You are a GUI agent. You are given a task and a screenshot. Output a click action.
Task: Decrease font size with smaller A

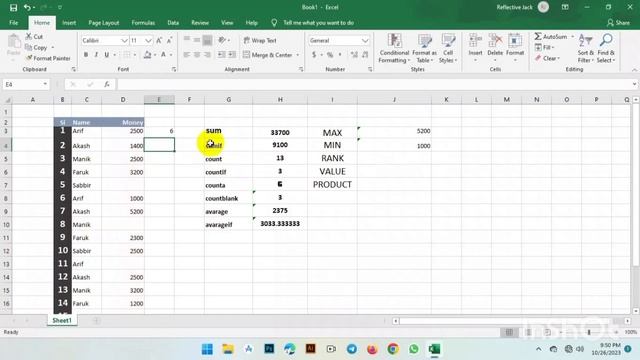tap(169, 40)
